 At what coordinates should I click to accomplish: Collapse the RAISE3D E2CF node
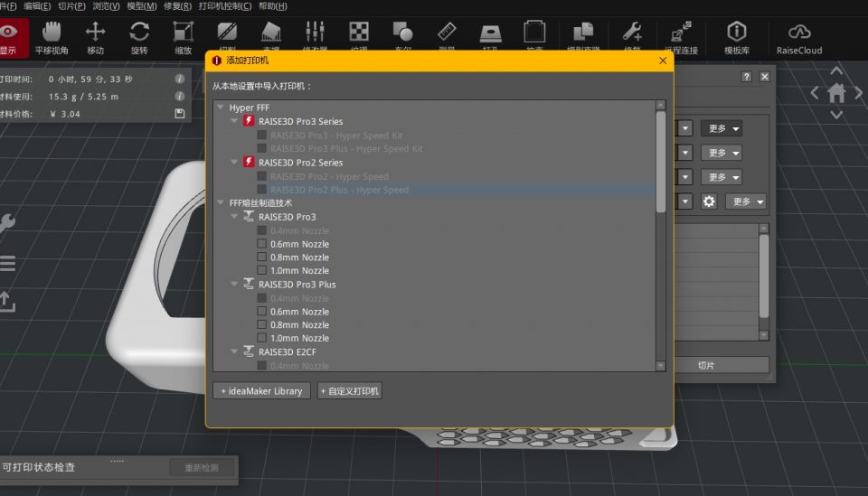[234, 351]
